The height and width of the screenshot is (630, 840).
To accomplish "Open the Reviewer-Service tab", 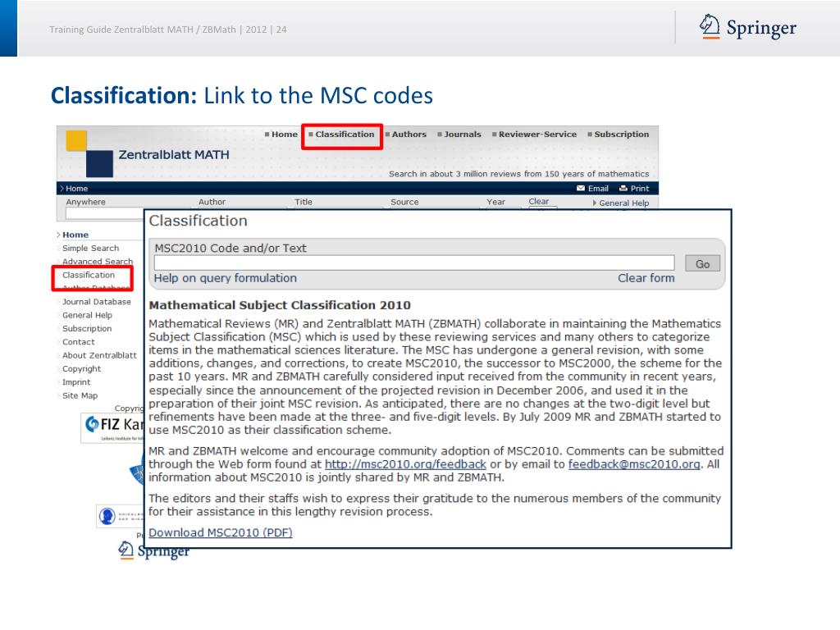I will click(537, 135).
